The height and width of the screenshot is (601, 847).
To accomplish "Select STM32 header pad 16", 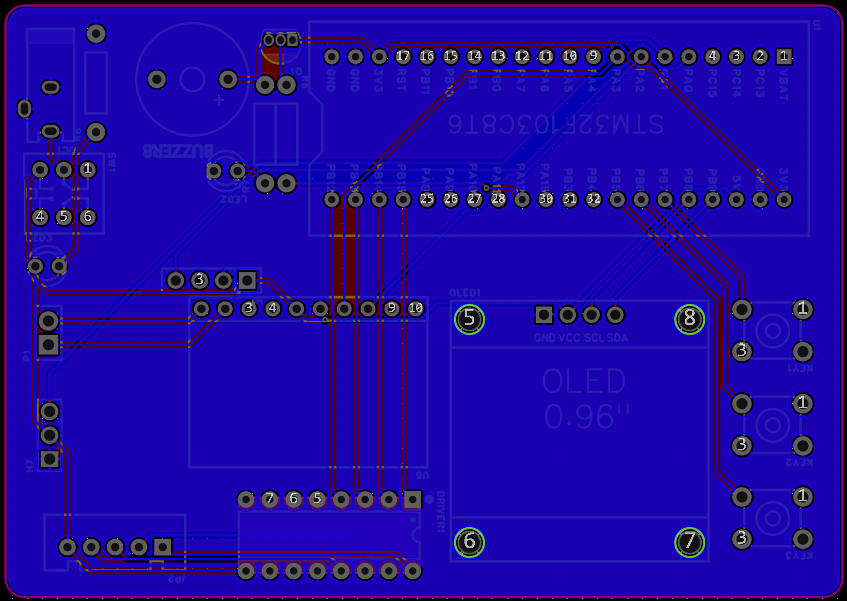I will pyautogui.click(x=427, y=56).
